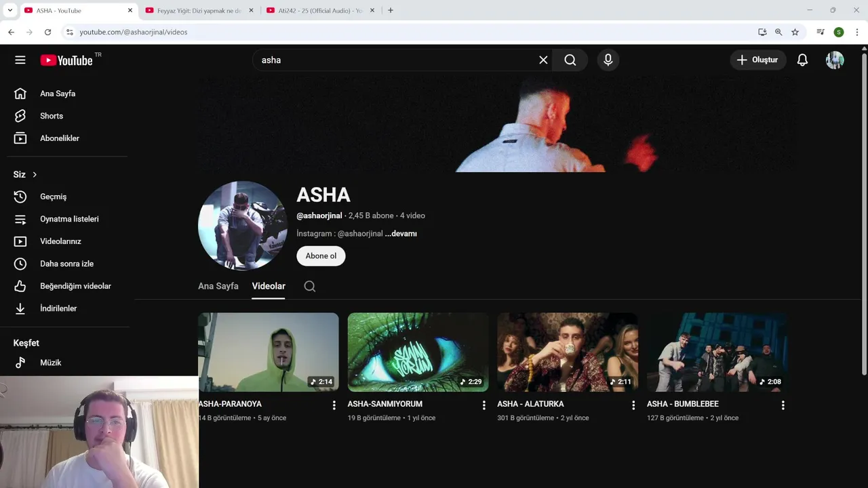Image resolution: width=868 pixels, height=488 pixels.
Task: Start voice search with microphone icon
Action: [x=608, y=60]
